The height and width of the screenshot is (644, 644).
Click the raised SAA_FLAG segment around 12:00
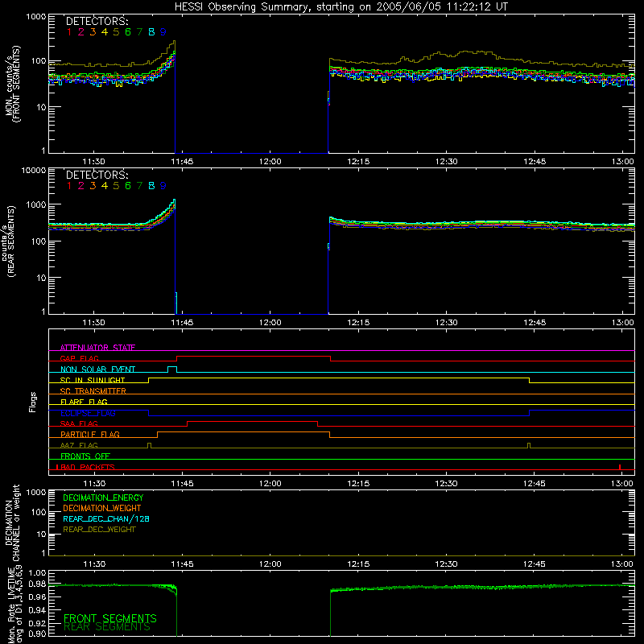[252, 422]
